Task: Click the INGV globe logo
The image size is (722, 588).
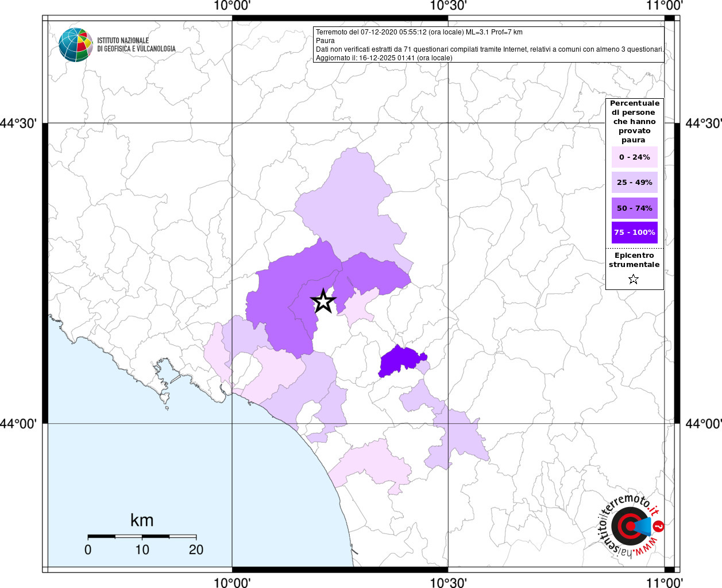Action: tap(76, 45)
